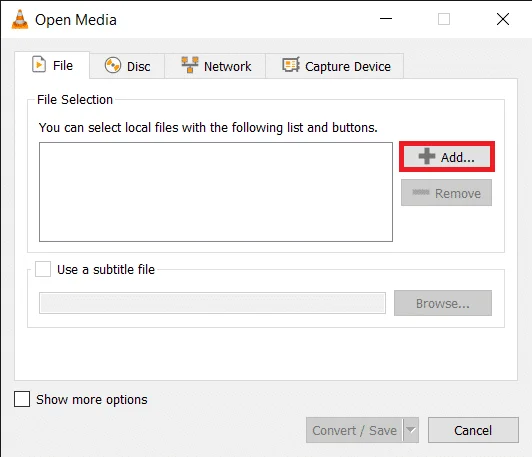Click the Convert / Save button
Image resolution: width=532 pixels, height=457 pixels.
(355, 430)
